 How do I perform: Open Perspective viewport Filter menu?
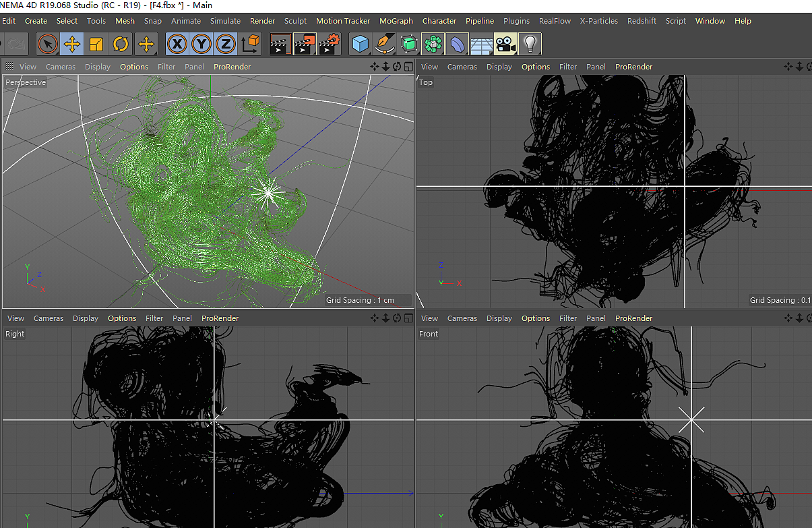pos(166,67)
